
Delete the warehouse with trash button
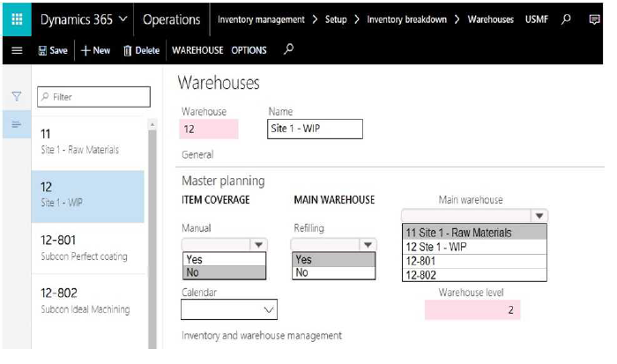141,50
